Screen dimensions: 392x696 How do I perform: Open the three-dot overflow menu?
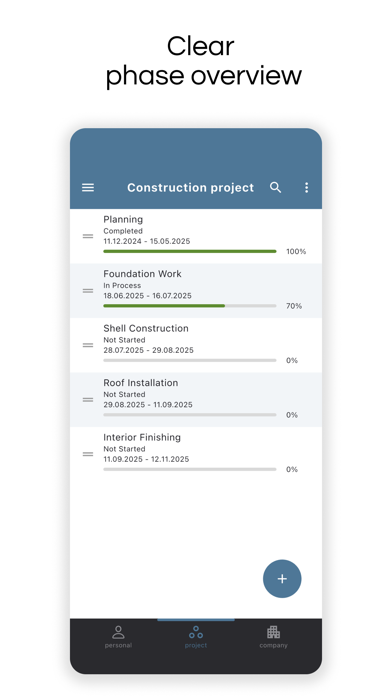[306, 188]
